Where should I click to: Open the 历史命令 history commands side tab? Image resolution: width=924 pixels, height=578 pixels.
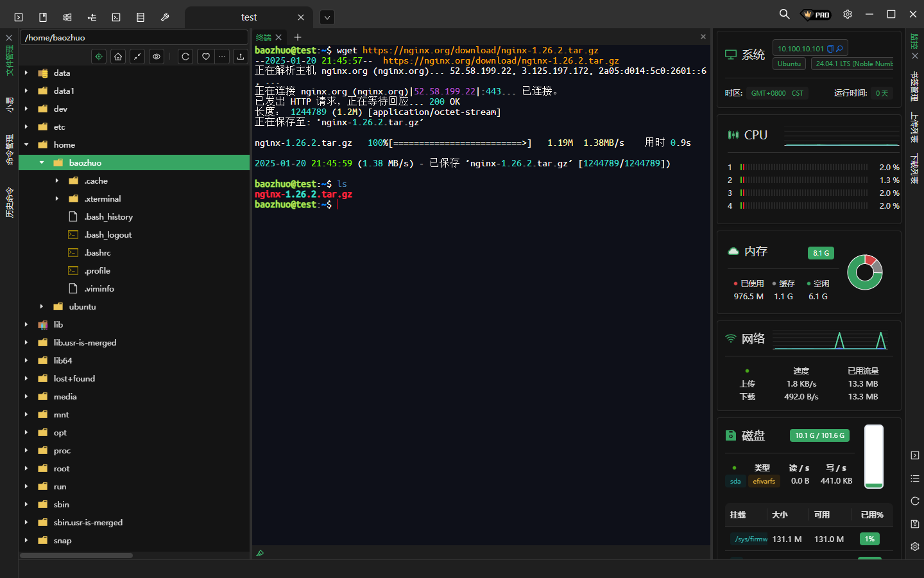(x=9, y=202)
